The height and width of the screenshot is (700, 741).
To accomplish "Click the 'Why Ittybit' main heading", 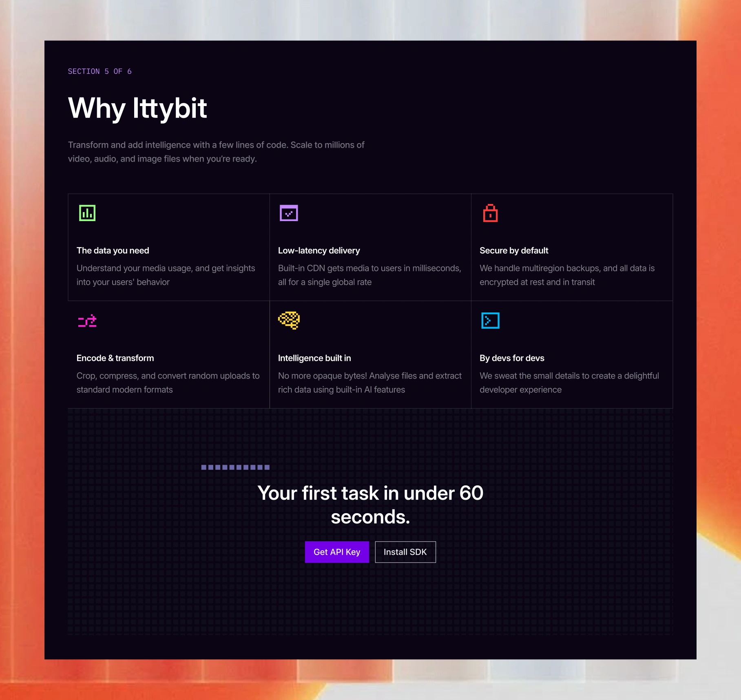I will pos(138,109).
